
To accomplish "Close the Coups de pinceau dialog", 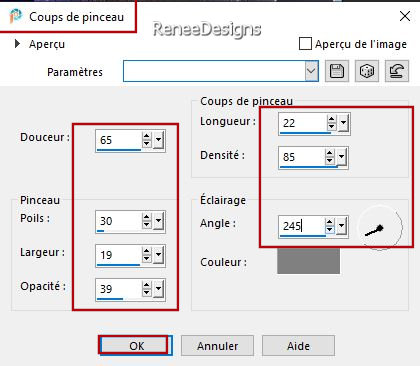I will [x=405, y=16].
